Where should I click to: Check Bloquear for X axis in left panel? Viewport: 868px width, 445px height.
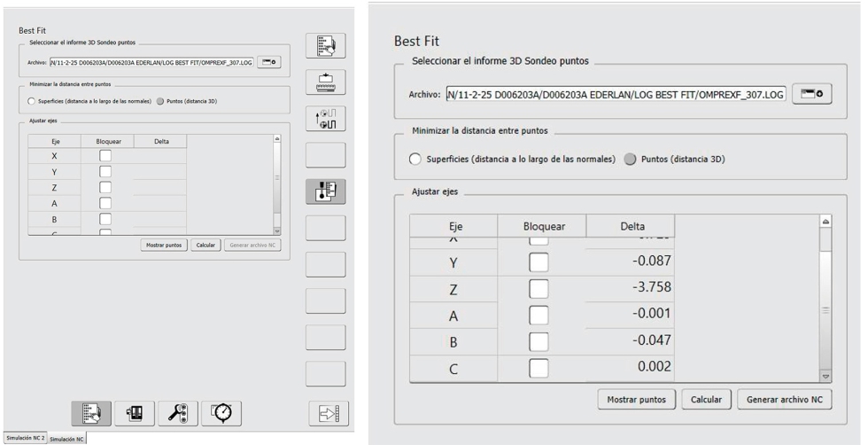click(x=105, y=156)
